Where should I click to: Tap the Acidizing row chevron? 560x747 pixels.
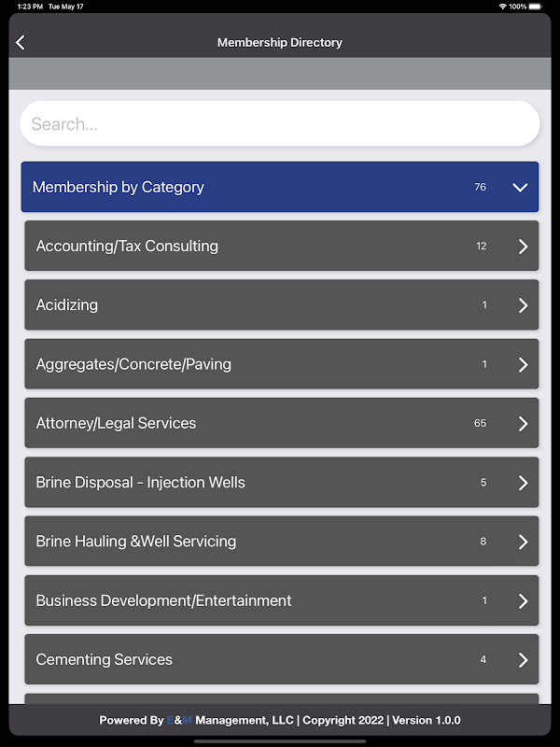point(523,305)
